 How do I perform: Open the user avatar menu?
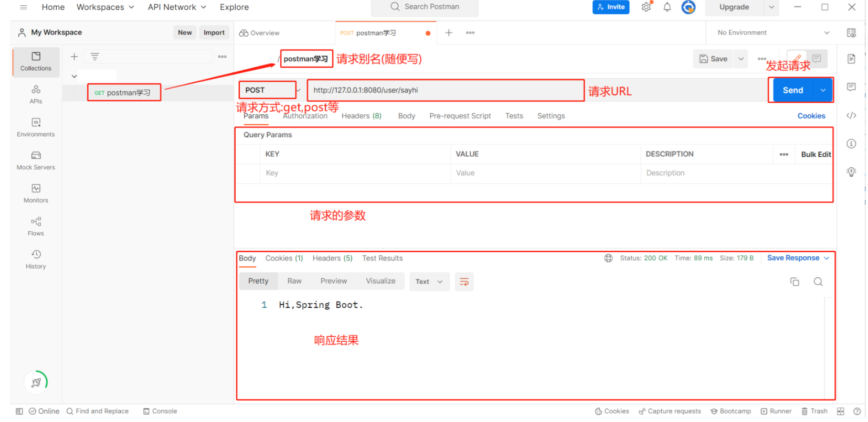click(688, 7)
